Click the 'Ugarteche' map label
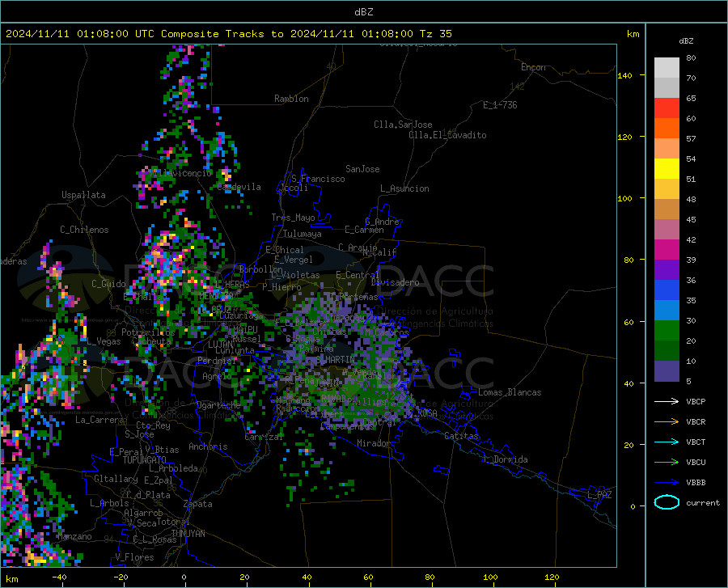Screen dimensions: 728x588 218,405
